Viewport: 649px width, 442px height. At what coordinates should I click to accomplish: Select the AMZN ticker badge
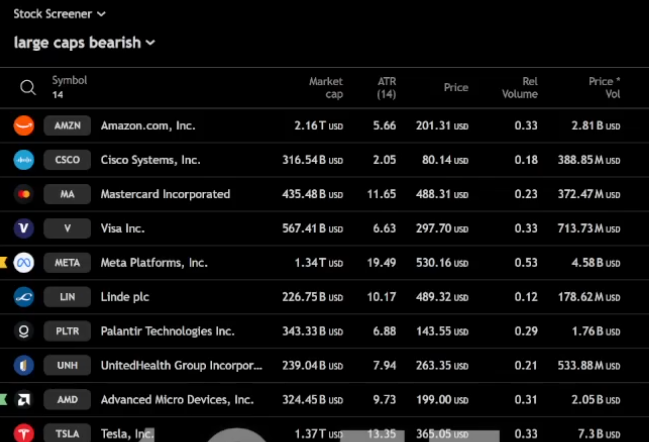pyautogui.click(x=67, y=125)
